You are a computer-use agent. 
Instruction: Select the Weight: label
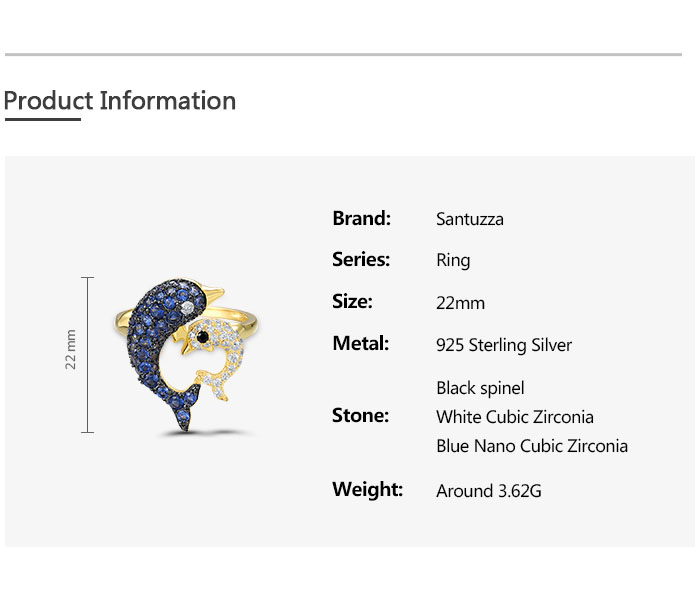pos(367,490)
